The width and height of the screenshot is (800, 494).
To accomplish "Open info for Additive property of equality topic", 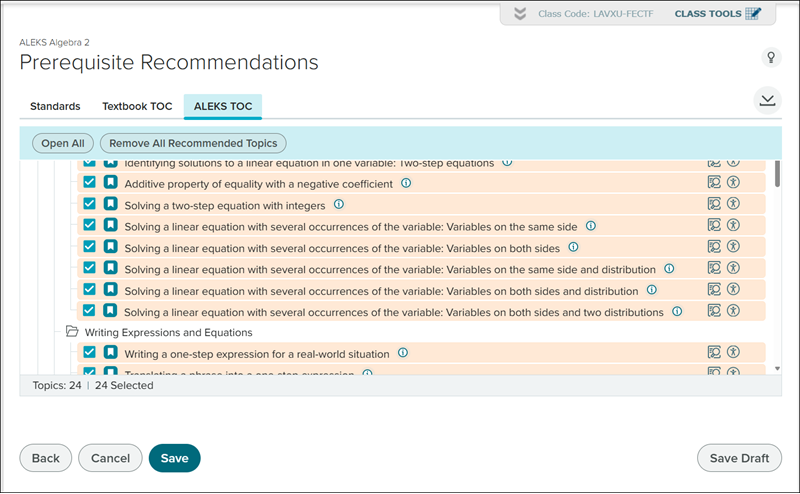I will click(406, 184).
